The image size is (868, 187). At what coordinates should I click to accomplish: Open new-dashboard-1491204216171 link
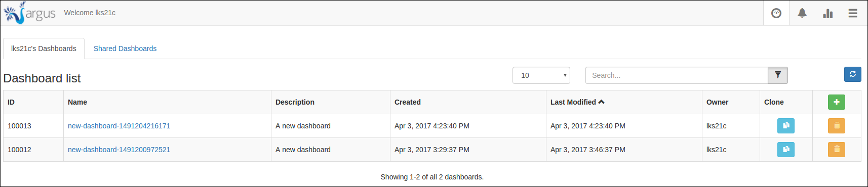(x=119, y=126)
